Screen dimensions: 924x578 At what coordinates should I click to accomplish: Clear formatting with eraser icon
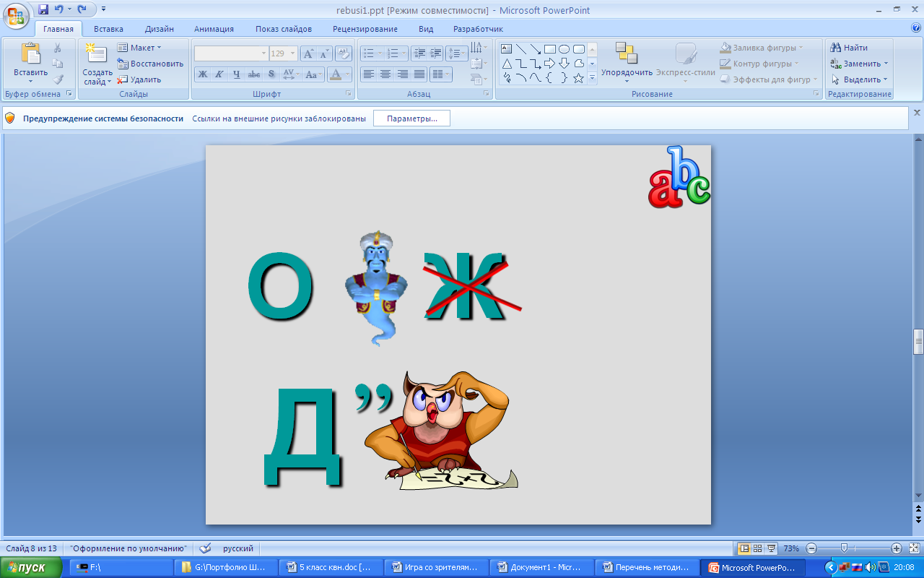(x=344, y=53)
